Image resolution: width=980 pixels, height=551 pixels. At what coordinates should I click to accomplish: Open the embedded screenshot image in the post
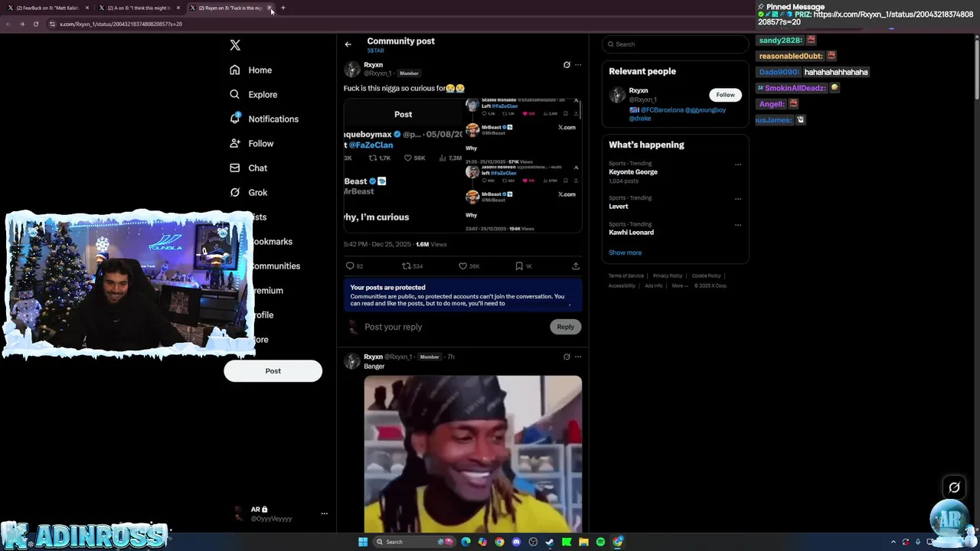click(x=462, y=165)
